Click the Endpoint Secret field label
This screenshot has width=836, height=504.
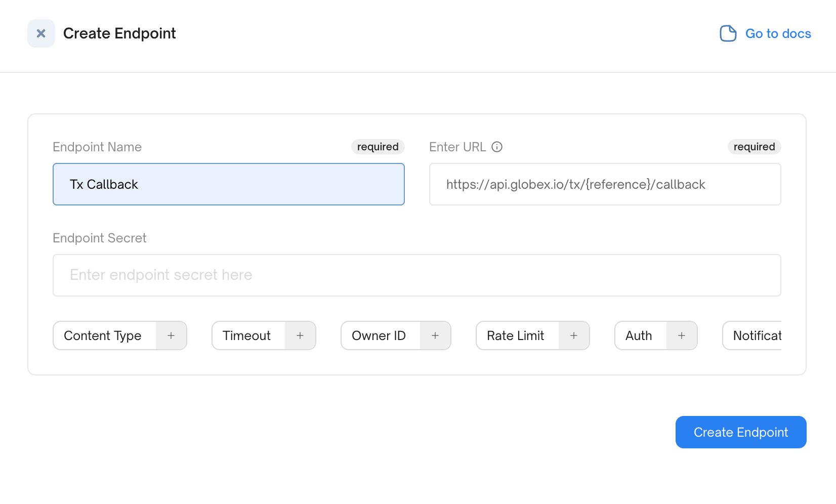[x=100, y=238]
